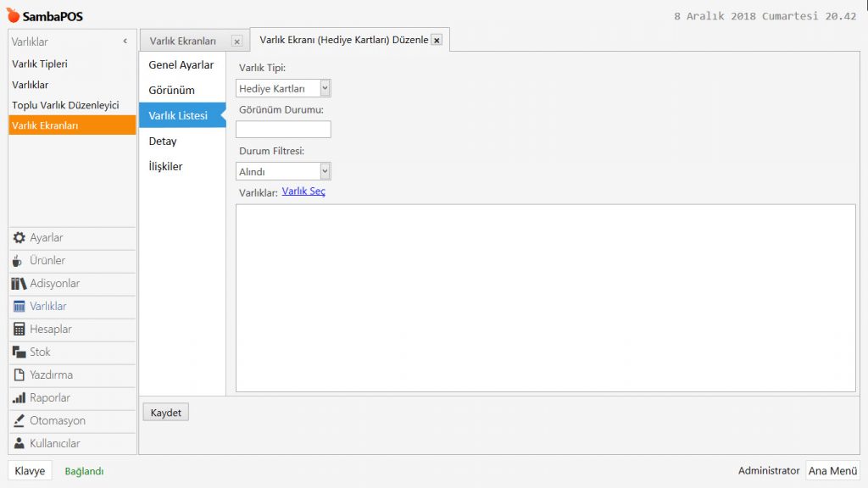
Task: Open Raporlar via the bar chart icon
Action: click(19, 398)
